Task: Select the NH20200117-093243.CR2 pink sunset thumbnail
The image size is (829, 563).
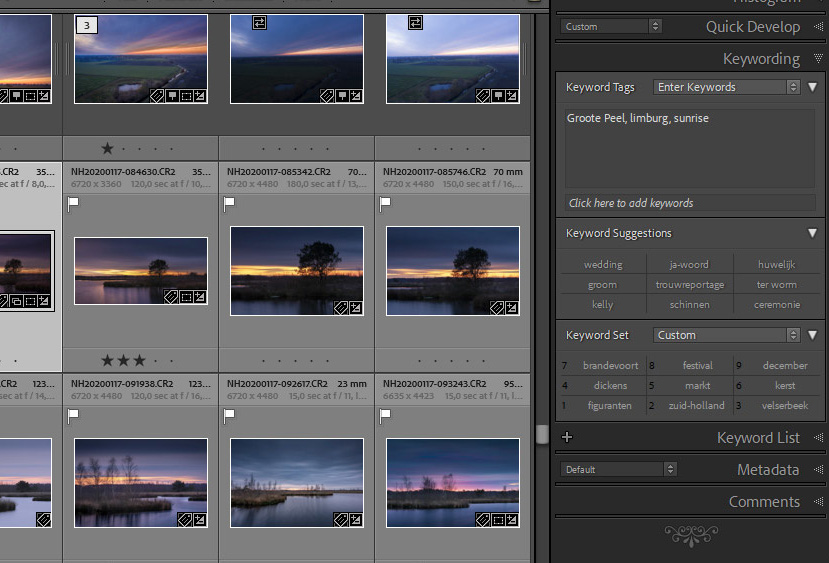Action: (x=453, y=483)
